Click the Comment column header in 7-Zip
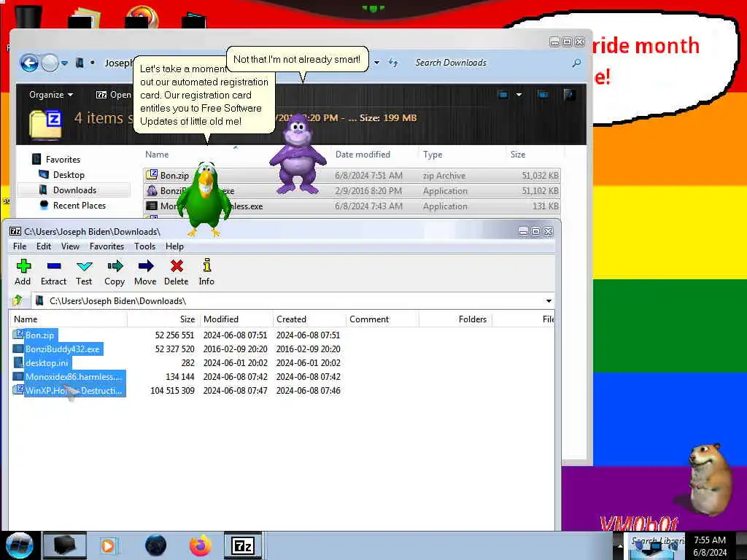Viewport: 747px width, 560px height. (382, 319)
